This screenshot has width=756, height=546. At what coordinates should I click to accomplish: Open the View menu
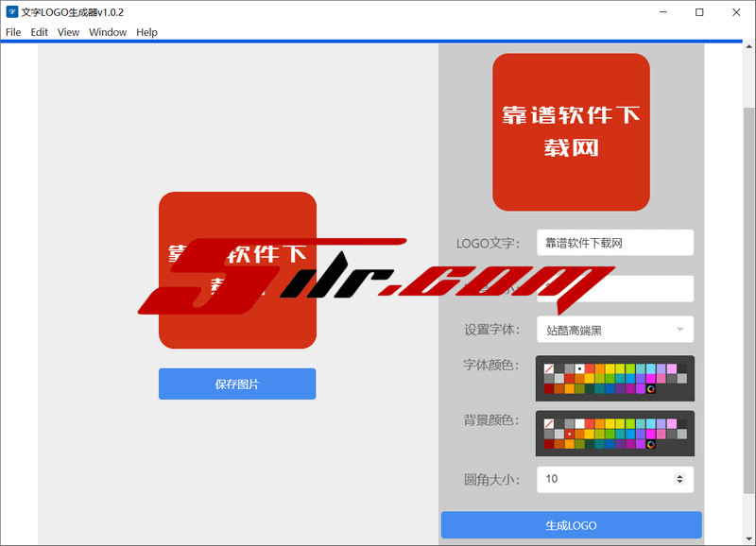pos(68,32)
